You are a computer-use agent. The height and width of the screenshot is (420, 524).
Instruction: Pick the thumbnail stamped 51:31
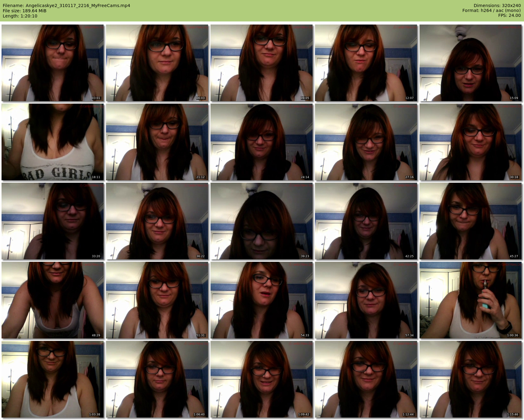tap(157, 300)
